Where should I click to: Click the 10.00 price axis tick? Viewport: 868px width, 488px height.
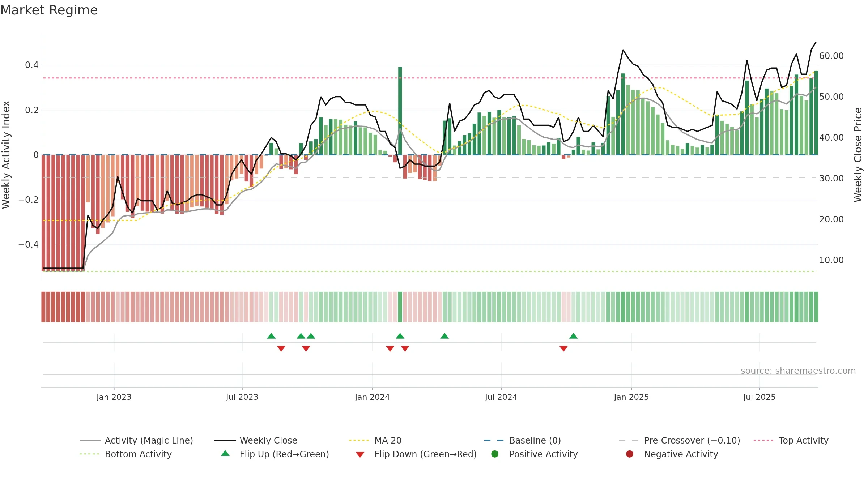[831, 260]
